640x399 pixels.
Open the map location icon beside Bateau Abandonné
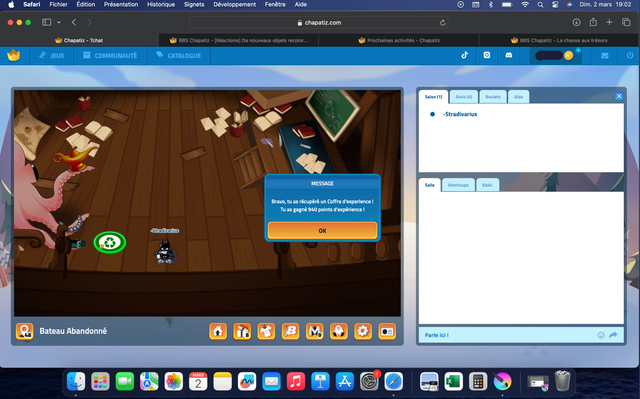(24, 331)
